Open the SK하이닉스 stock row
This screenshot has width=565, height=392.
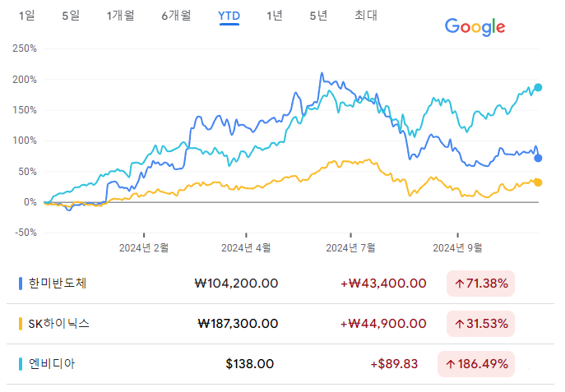[280, 324]
